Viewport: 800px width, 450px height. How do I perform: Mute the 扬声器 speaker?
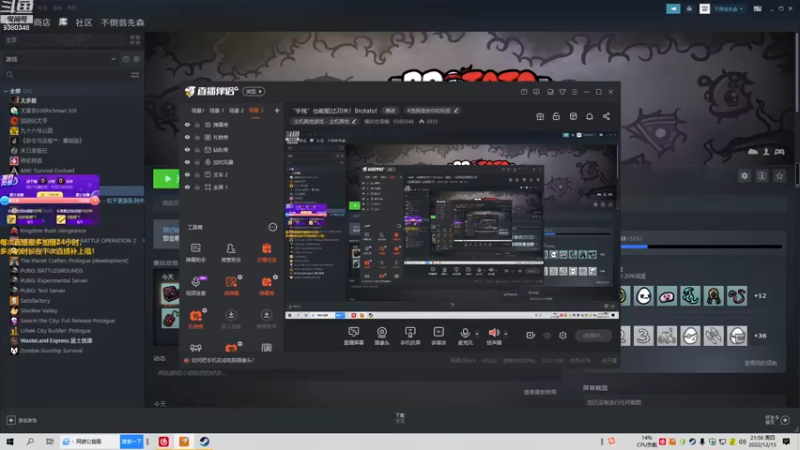tap(494, 335)
